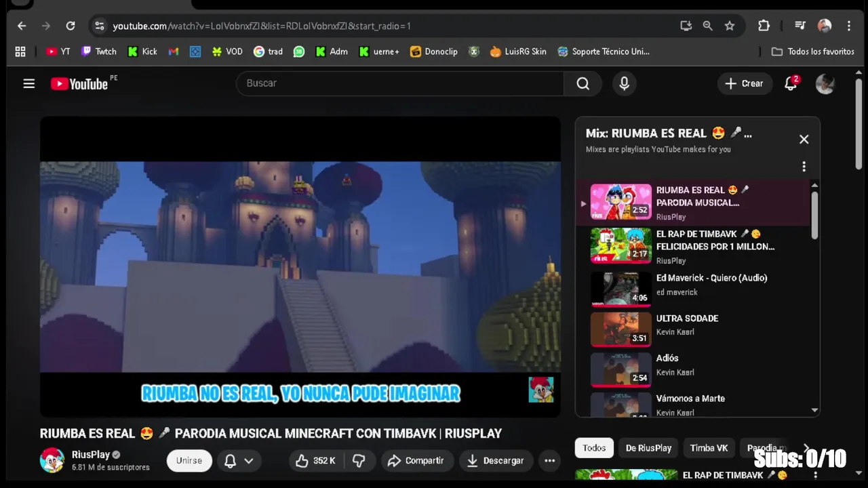
Task: Show next filter chips arrow
Action: [x=806, y=448]
